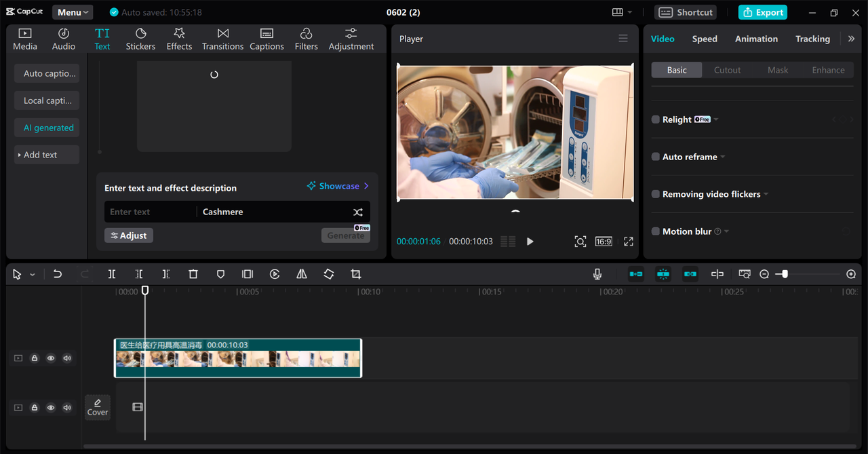Open the layout selector dropdown
Viewport: 868px width, 454px height.
point(622,12)
